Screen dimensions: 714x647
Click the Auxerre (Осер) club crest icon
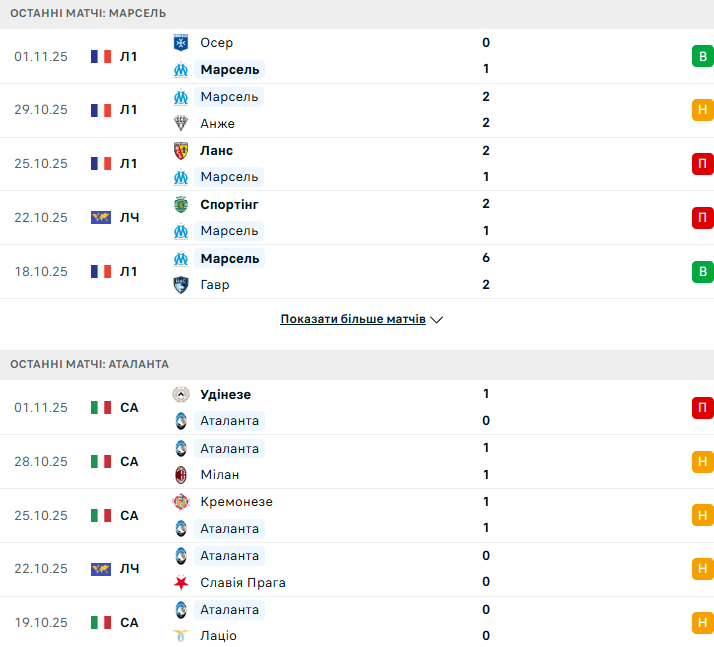click(181, 43)
